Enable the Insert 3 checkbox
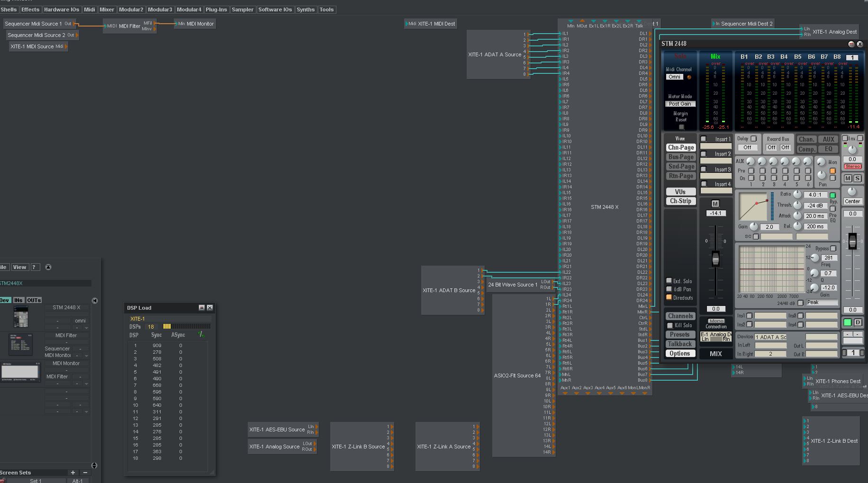868x483 pixels. point(704,169)
